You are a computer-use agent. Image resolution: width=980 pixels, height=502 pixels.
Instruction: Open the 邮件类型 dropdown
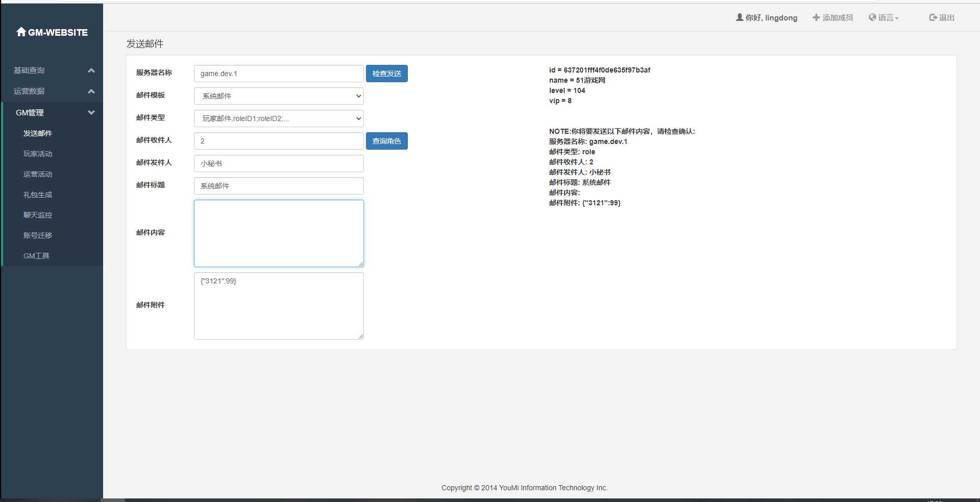[279, 118]
